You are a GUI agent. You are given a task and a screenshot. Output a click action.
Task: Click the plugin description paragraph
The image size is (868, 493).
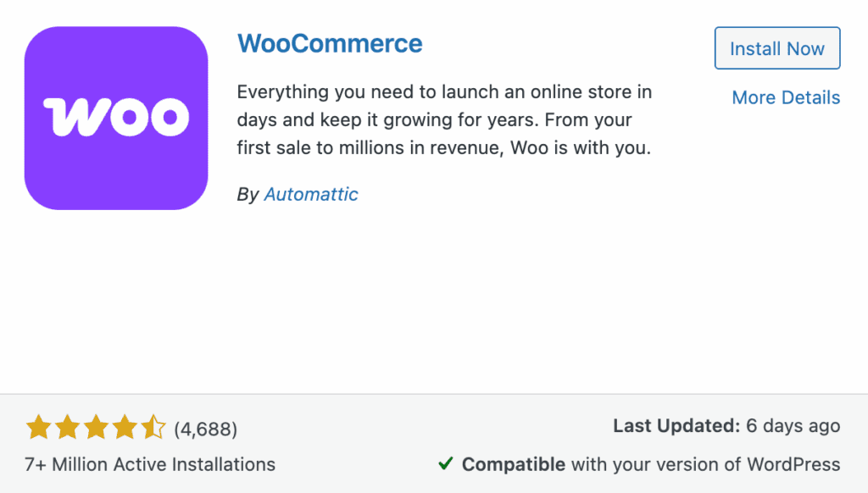(444, 119)
